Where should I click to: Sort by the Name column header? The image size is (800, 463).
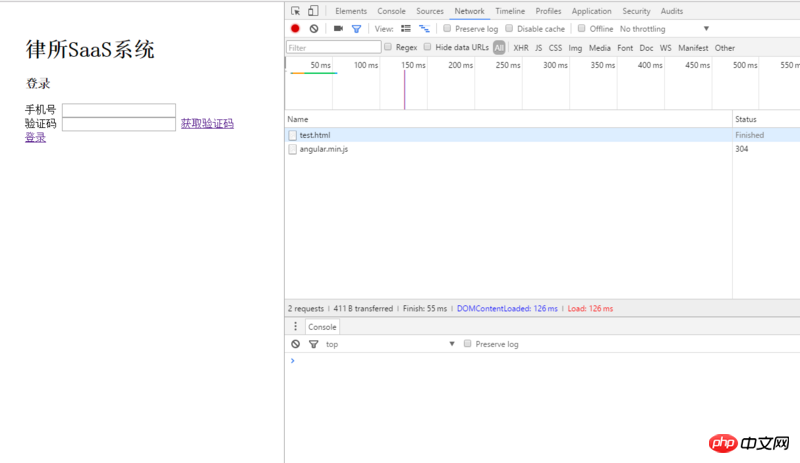tap(509, 119)
